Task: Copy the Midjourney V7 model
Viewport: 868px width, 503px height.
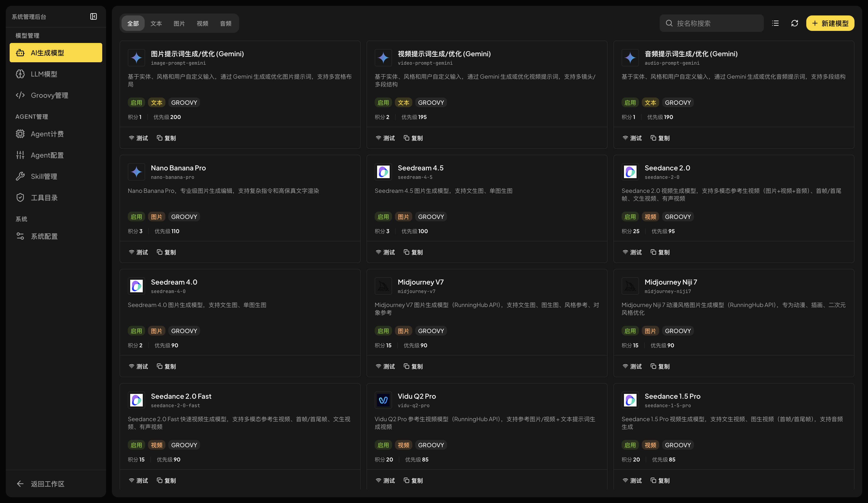Action: 413,366
